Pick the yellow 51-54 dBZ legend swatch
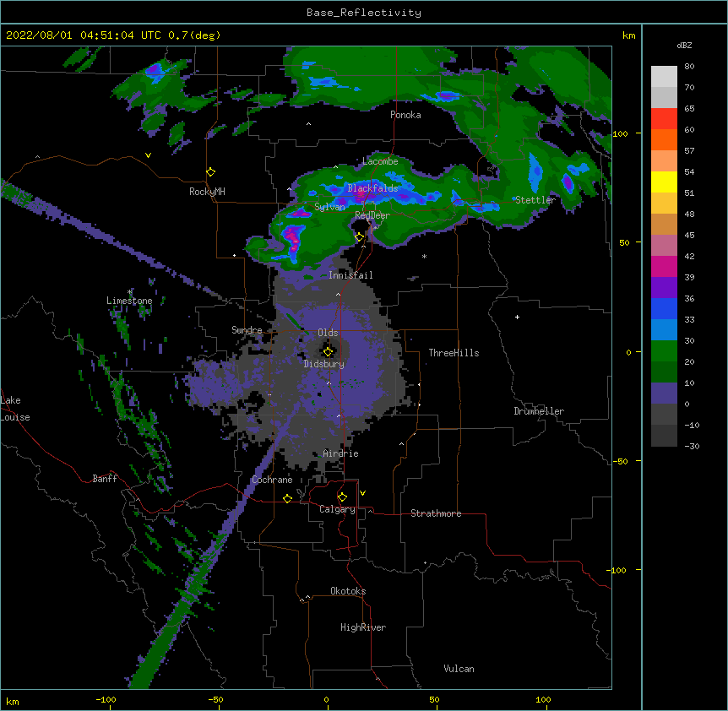Image resolution: width=728 pixels, height=711 pixels. pyautogui.click(x=664, y=182)
